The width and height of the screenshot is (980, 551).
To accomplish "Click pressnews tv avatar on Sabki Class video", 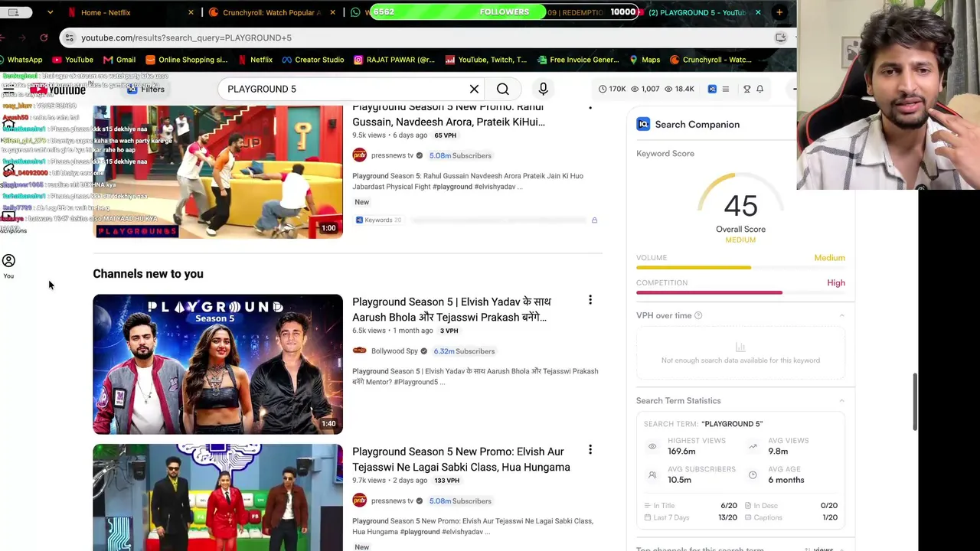I will pyautogui.click(x=359, y=500).
